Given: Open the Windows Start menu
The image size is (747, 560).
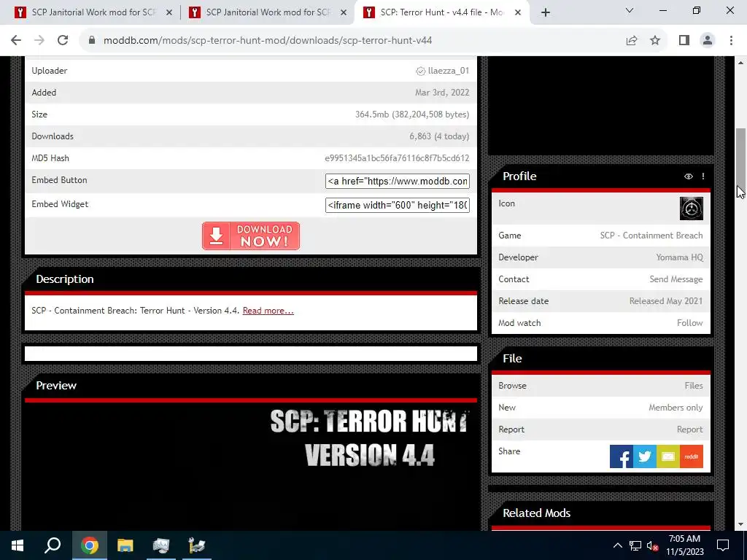Looking at the screenshot, I should (18, 545).
